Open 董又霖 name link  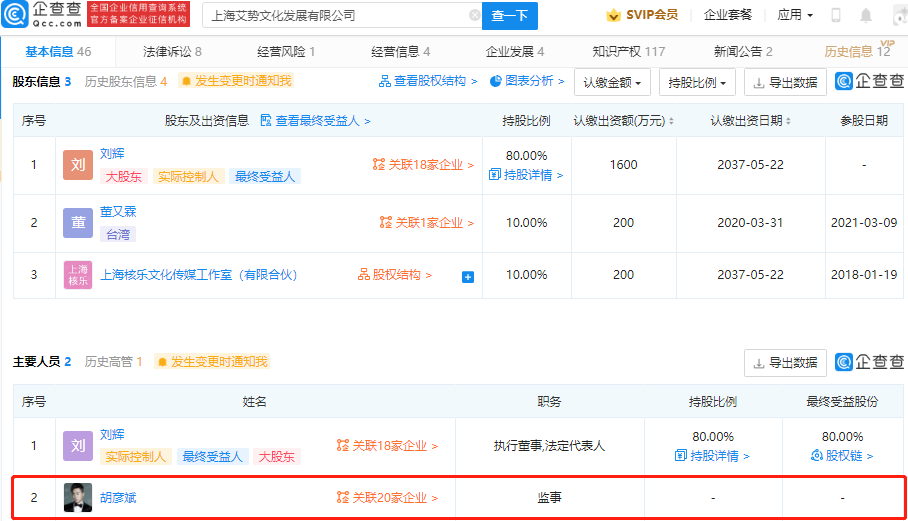tap(118, 211)
